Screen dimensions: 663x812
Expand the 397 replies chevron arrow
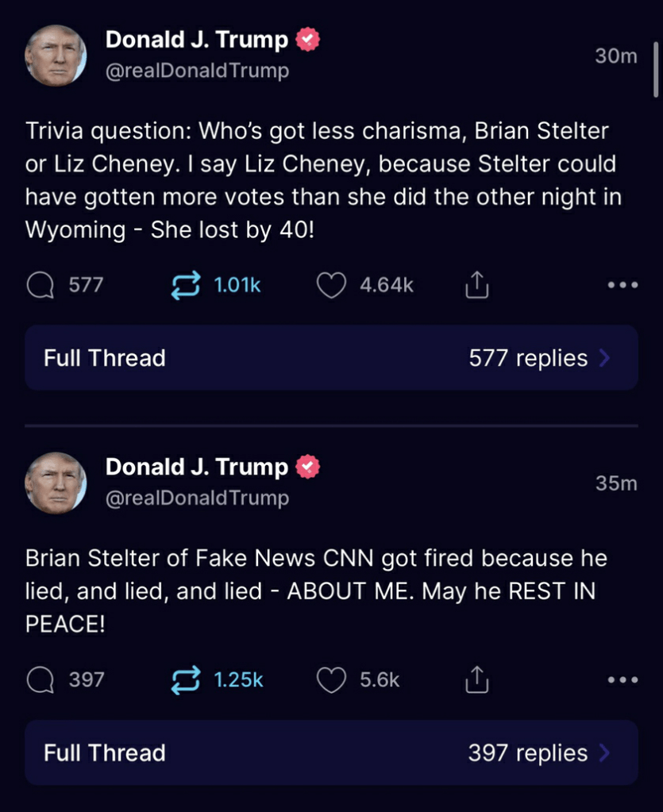click(x=605, y=752)
